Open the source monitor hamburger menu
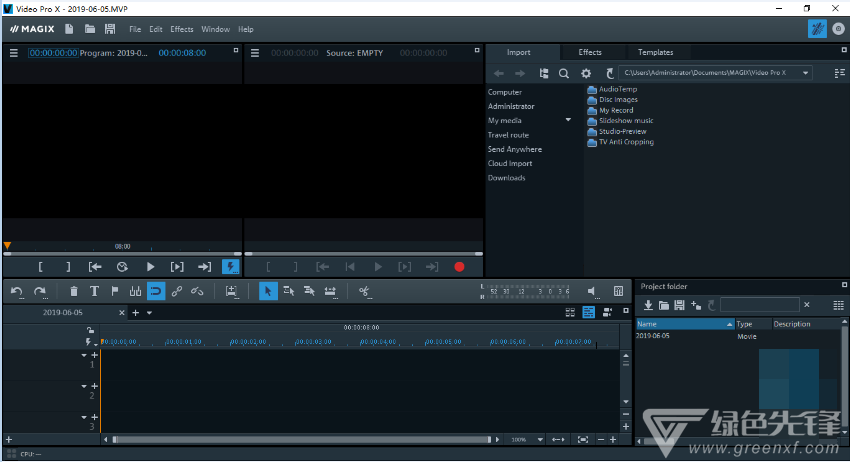The height and width of the screenshot is (462, 850). pyautogui.click(x=255, y=53)
